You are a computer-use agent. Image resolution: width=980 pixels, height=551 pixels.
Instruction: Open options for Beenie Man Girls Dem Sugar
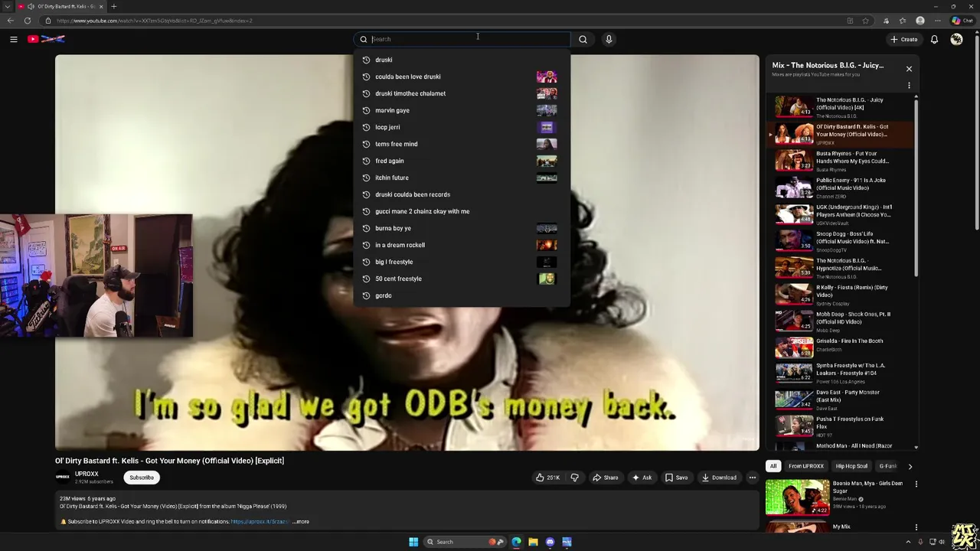pos(916,484)
